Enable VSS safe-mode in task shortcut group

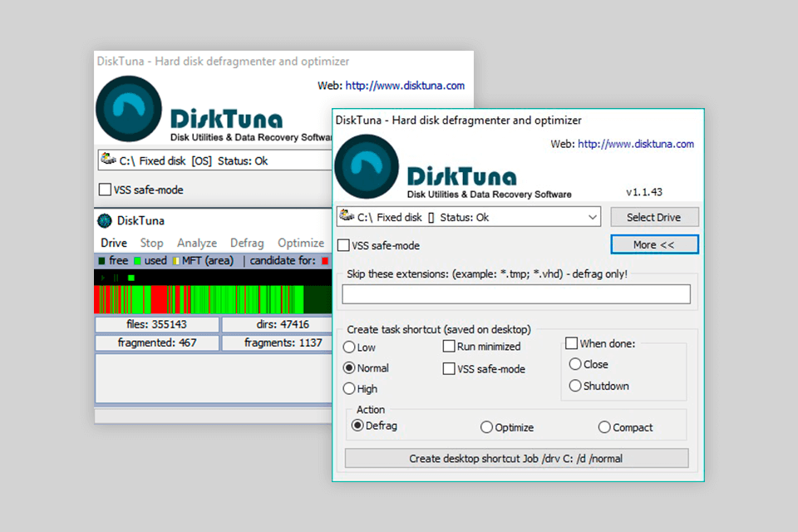tap(449, 368)
